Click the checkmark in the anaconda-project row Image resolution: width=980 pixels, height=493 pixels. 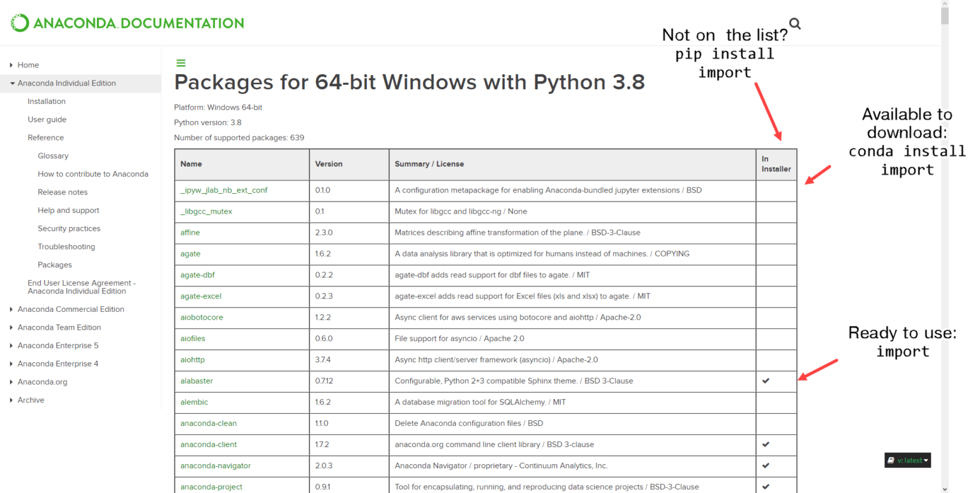[x=766, y=487]
